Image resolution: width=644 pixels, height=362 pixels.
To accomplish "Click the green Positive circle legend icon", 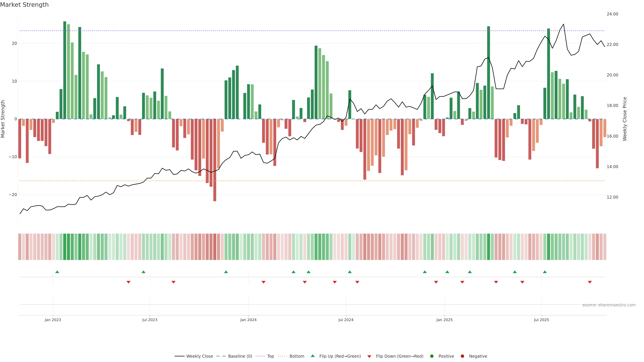I will (432, 356).
